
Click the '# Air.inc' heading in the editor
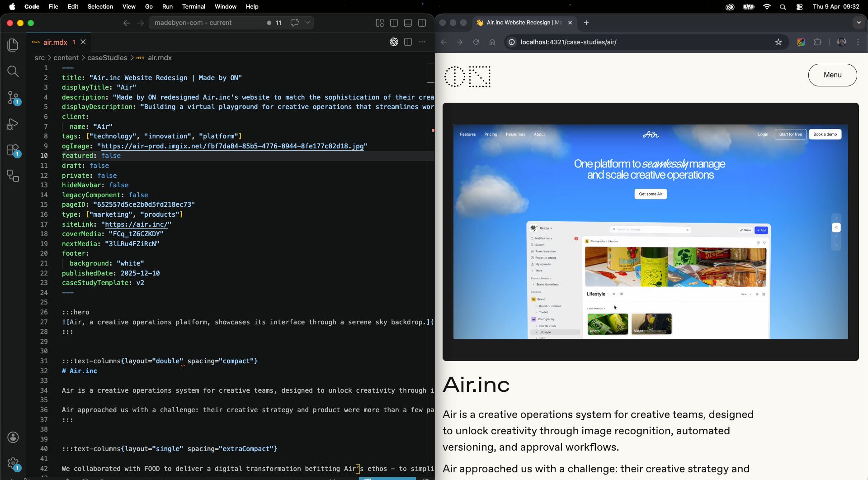[80, 371]
